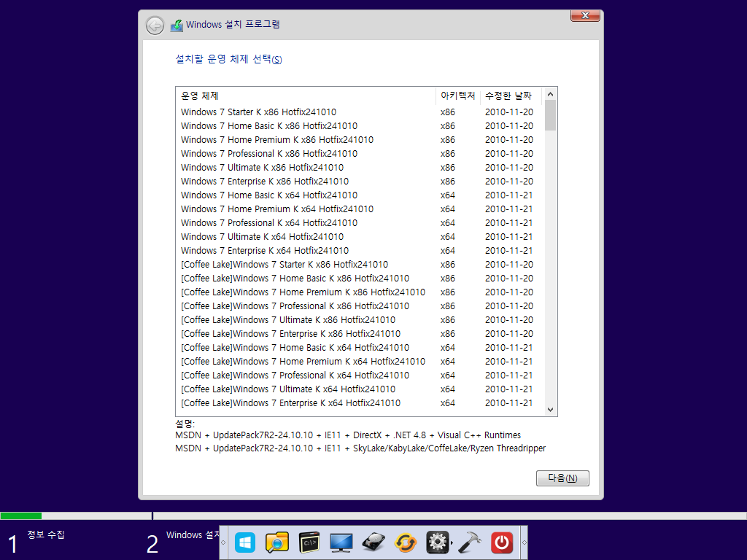Select Windows 7 Home Basic K x86 Hotfix241010
The height and width of the screenshot is (560, 747).
(x=360, y=125)
